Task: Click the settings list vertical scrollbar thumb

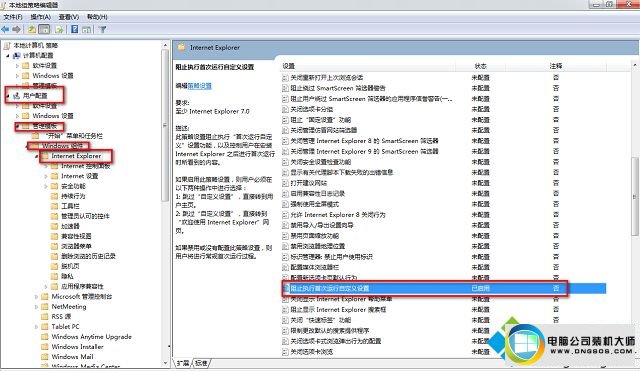Action: point(635,196)
